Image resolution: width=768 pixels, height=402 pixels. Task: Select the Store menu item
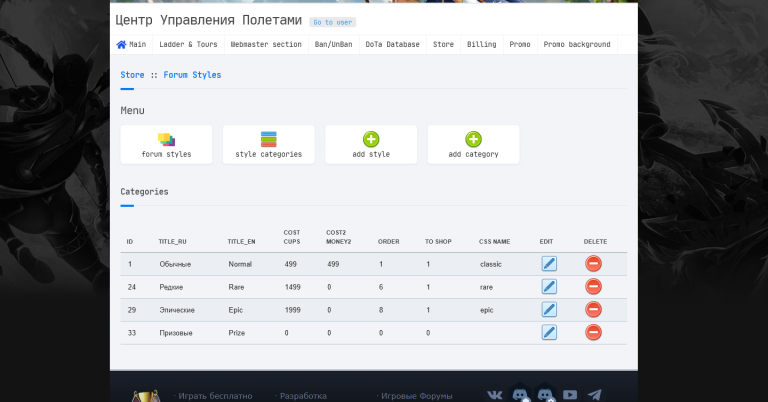coord(443,45)
